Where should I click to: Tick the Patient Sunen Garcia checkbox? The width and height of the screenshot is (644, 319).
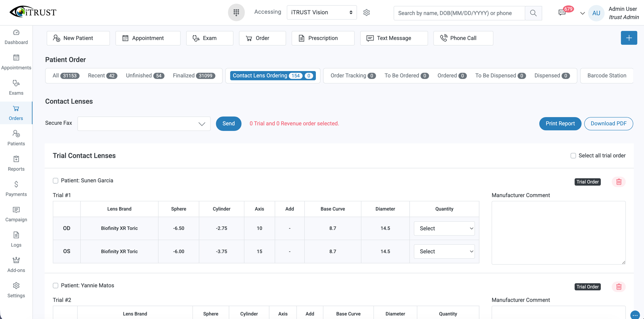pos(55,181)
